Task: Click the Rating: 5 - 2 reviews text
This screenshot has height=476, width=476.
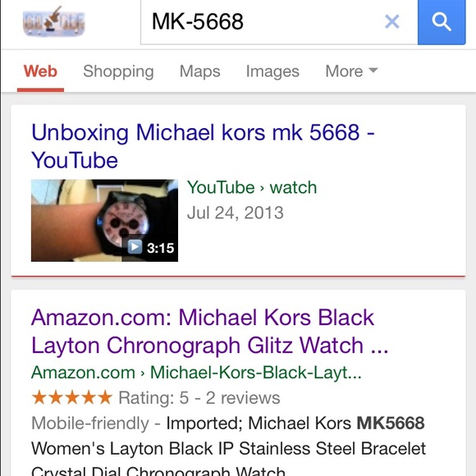Action: pos(199,398)
